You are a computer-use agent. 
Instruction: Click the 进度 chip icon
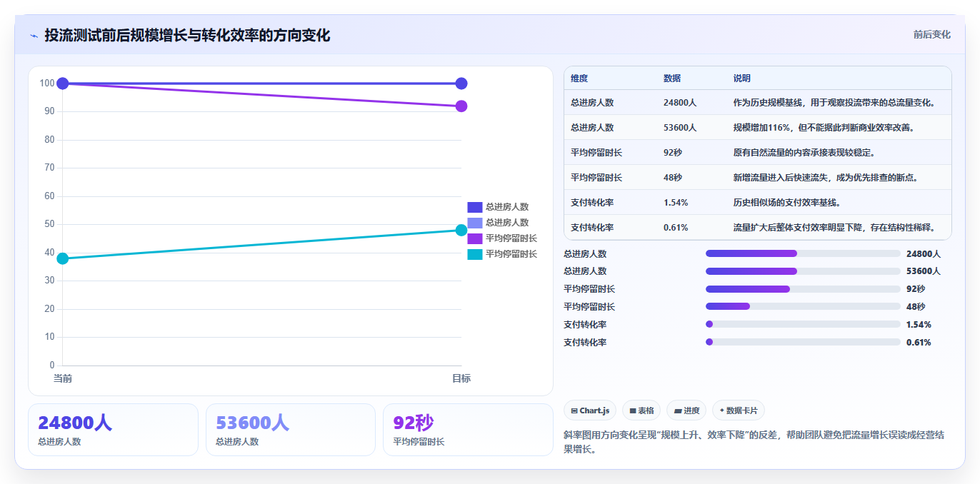pos(678,410)
